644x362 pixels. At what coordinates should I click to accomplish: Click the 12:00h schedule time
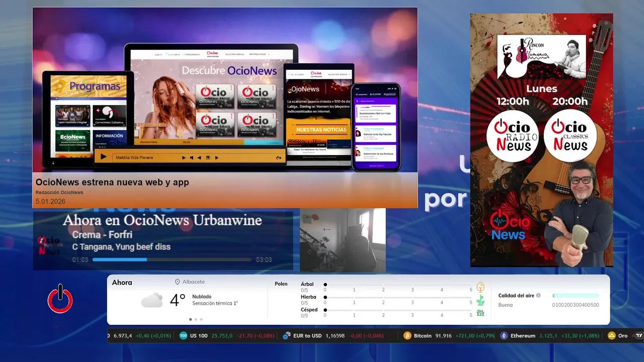coord(513,102)
